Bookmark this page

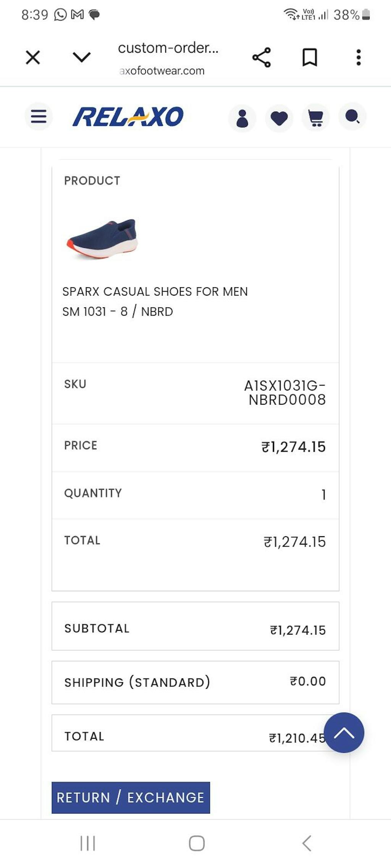310,58
